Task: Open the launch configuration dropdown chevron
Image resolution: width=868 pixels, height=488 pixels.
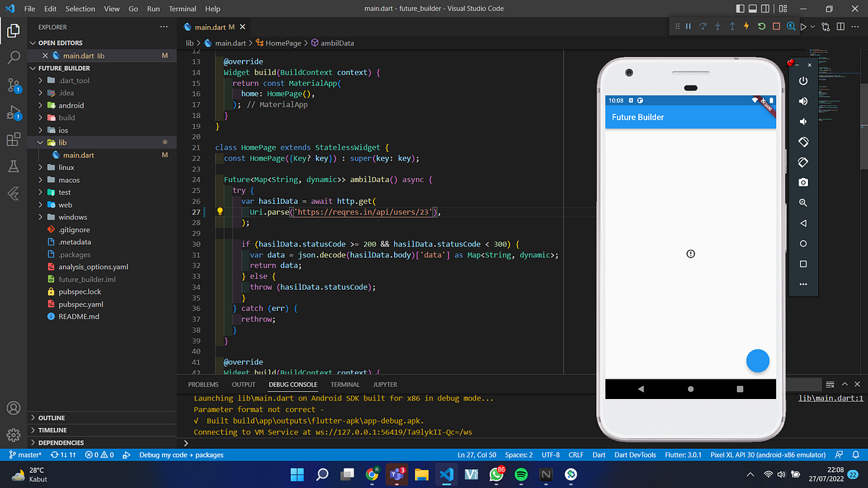Action: (813, 25)
